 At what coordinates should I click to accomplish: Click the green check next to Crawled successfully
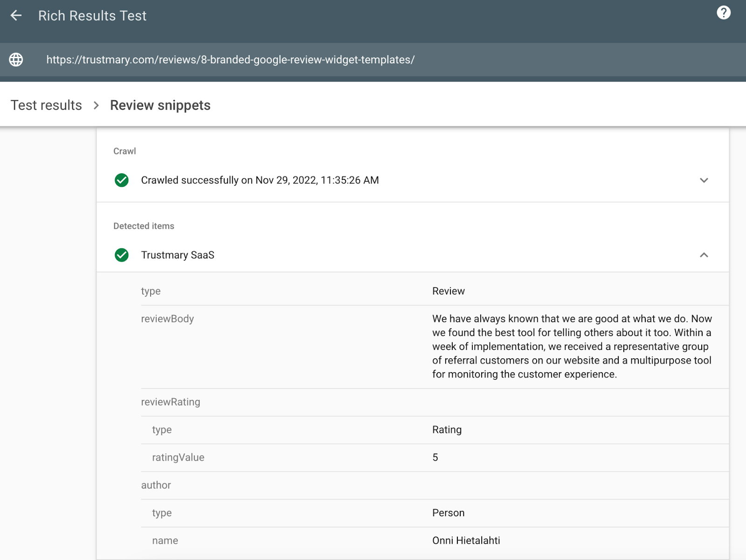coord(122,180)
